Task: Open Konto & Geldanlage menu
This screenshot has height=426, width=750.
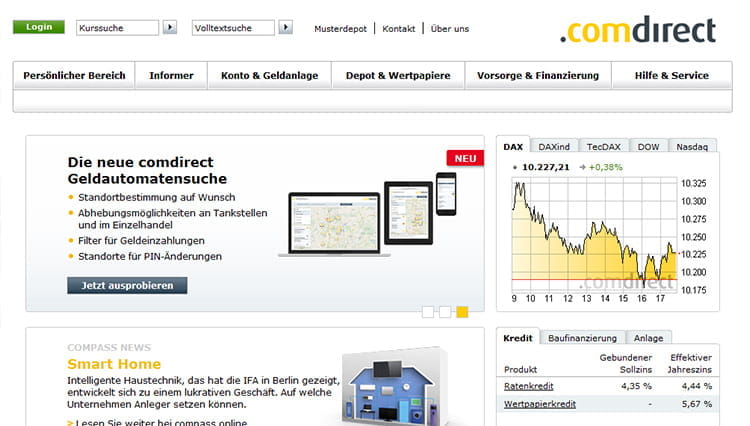Action: click(269, 76)
